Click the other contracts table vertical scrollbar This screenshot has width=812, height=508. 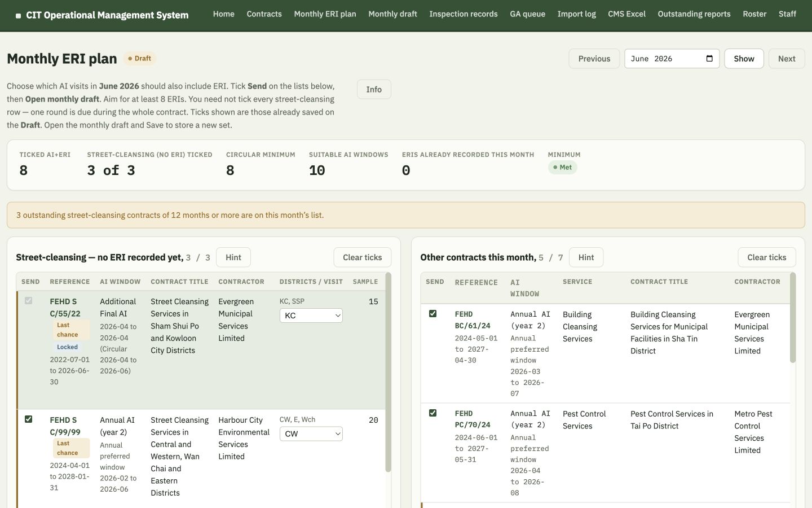tap(793, 318)
